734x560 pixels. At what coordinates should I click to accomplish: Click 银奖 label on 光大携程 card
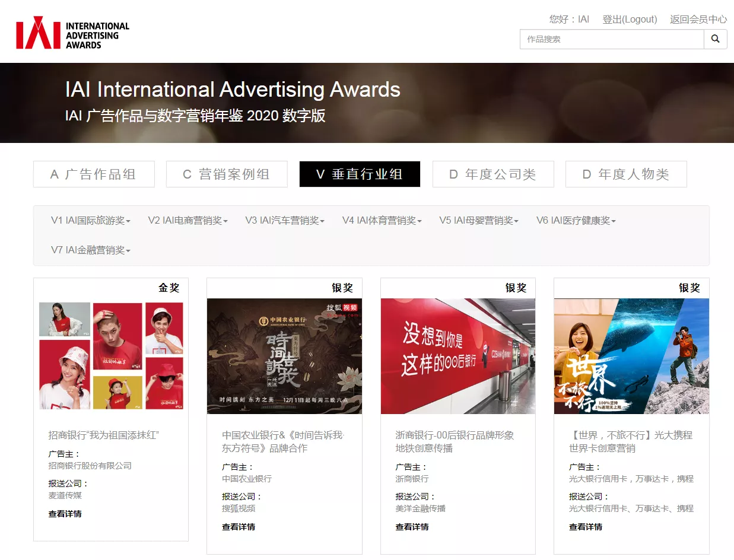click(x=689, y=288)
